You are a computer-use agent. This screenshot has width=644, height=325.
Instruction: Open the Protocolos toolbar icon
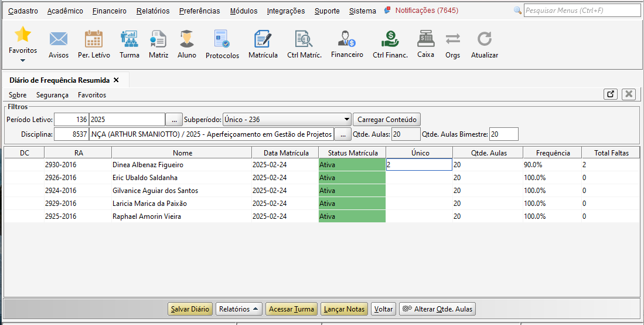point(222,39)
